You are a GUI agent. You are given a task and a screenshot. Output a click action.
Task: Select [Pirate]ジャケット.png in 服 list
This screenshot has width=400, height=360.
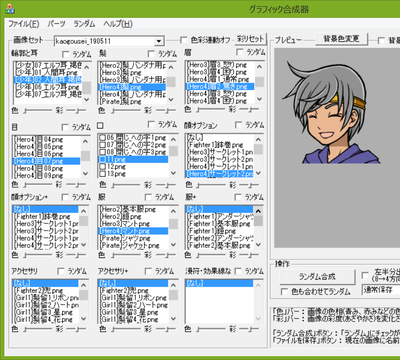pos(133,246)
